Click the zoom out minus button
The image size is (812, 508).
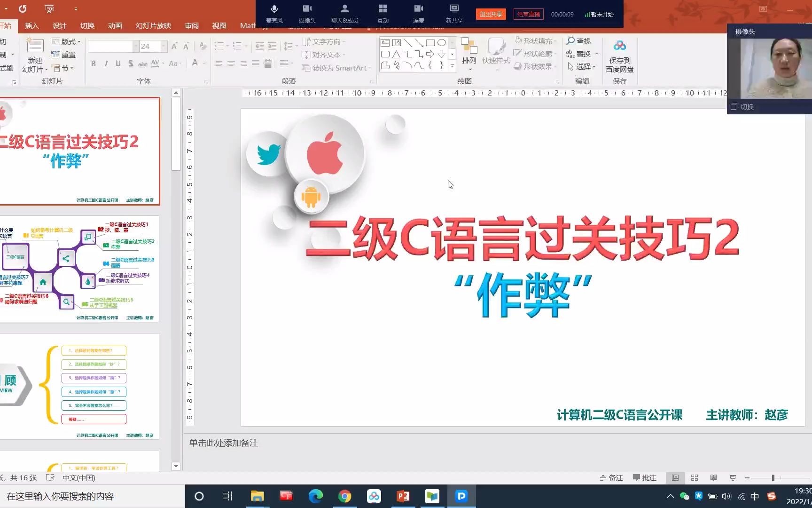(747, 478)
